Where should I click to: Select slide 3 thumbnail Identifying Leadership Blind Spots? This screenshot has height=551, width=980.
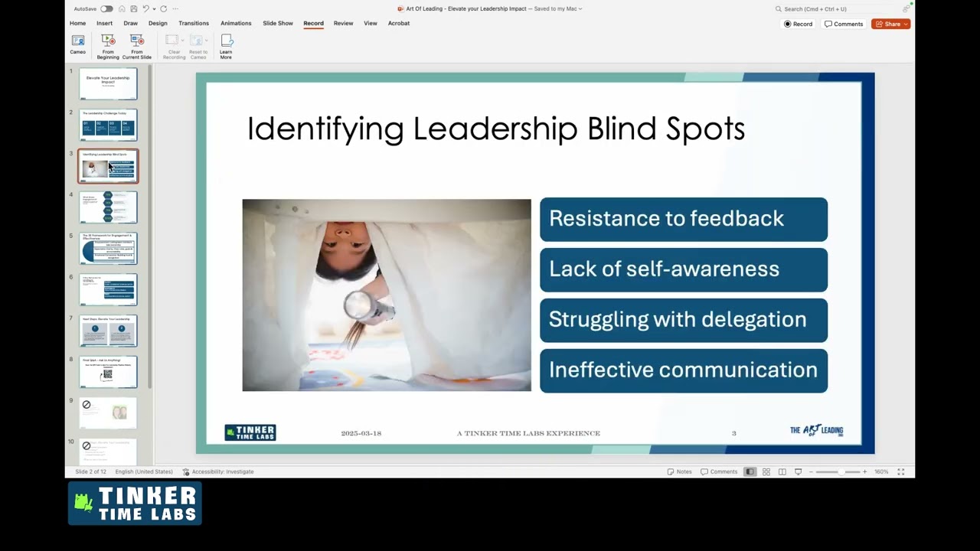pos(108,167)
